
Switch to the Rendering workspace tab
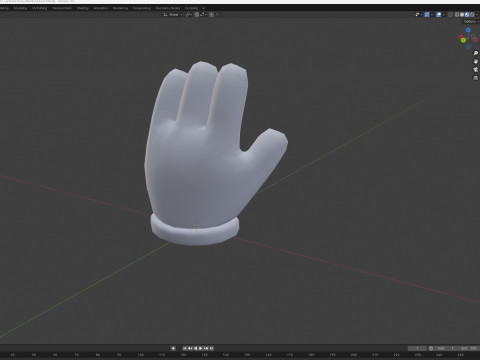(120, 8)
